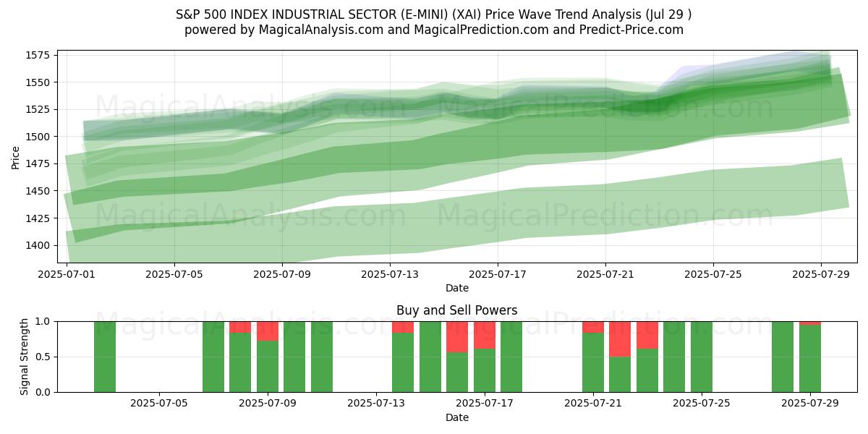Click the 1425 price tick label
868x434 pixels.
[x=38, y=218]
